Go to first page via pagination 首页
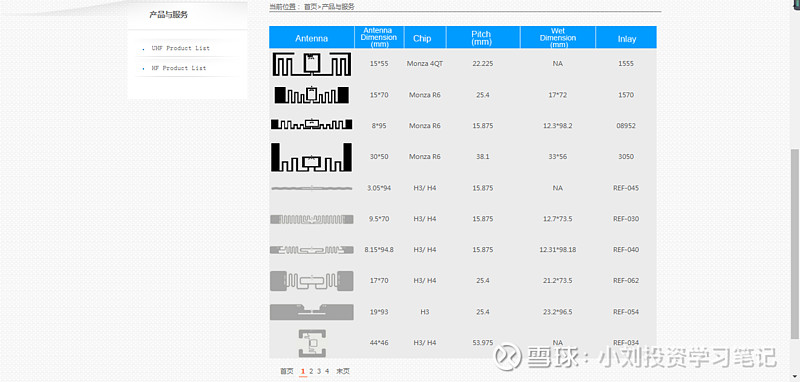This screenshot has height=382, width=800. [287, 371]
